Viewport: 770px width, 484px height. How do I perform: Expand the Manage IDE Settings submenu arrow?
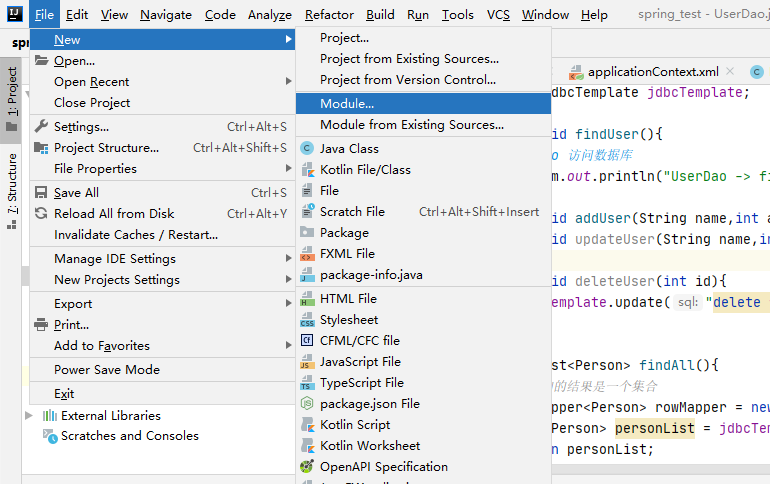click(x=288, y=258)
